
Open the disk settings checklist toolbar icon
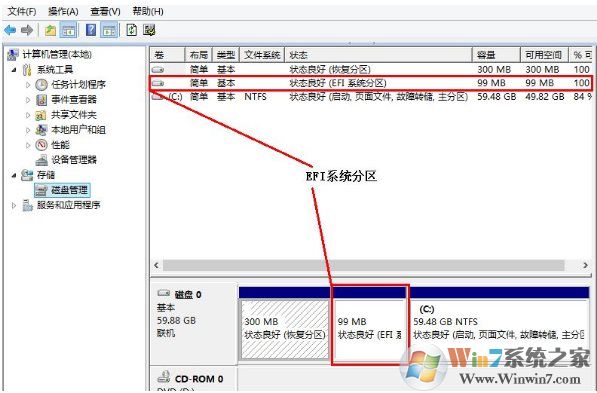[149, 30]
